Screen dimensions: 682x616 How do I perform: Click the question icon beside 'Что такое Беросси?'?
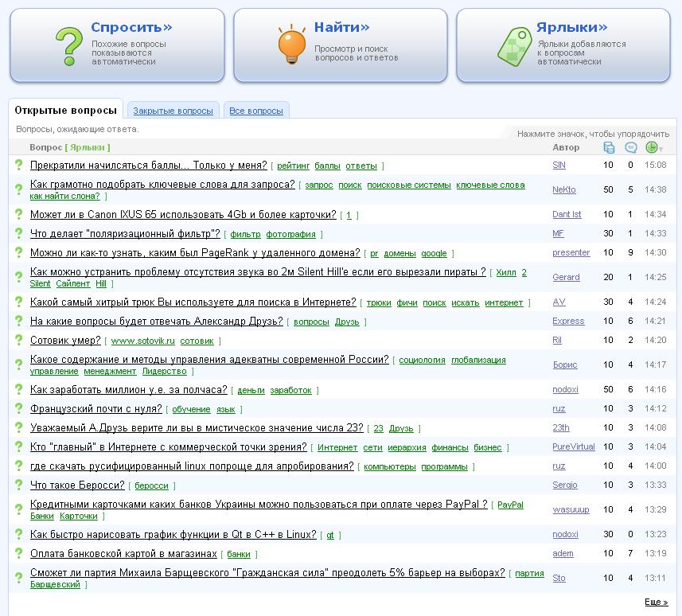(18, 485)
